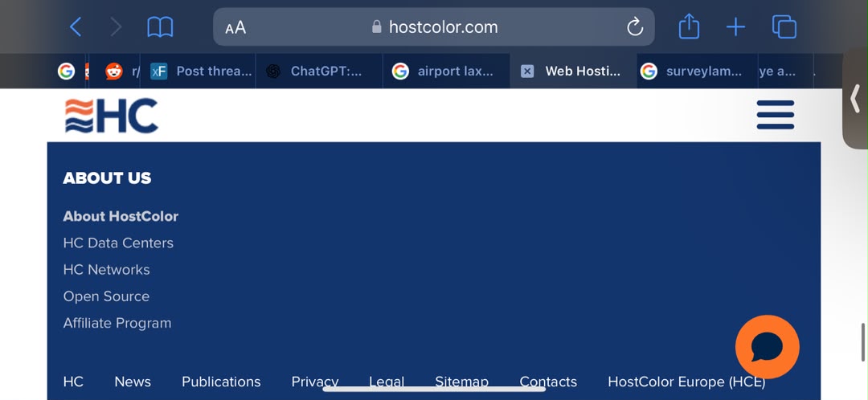Image resolution: width=868 pixels, height=400 pixels.
Task: Open the HC Networks link
Action: 107,269
